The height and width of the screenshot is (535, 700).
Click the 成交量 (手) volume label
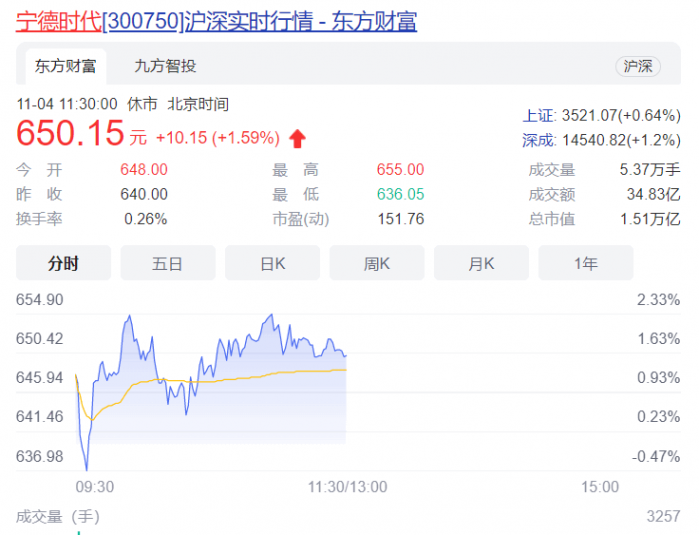tap(58, 517)
